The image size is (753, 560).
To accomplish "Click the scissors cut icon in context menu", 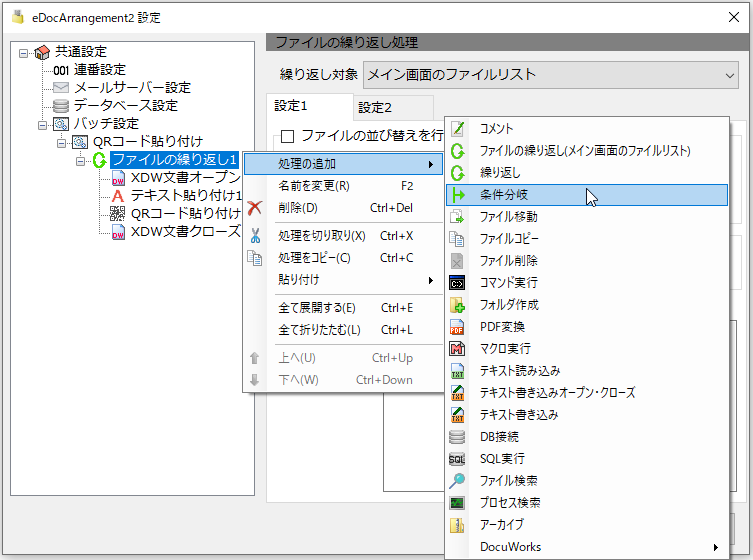I will pos(255,236).
